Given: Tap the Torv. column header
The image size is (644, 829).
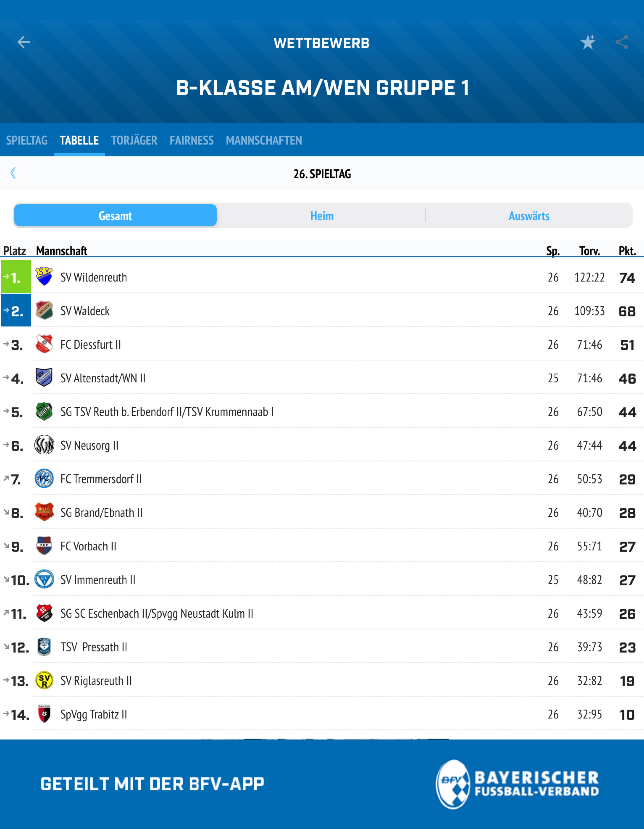Looking at the screenshot, I should pos(589,251).
